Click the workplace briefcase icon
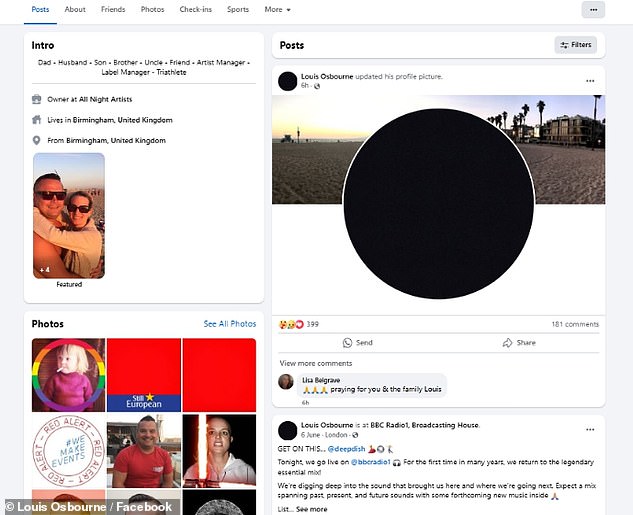Viewport: 633px width, 515px height. click(36, 99)
